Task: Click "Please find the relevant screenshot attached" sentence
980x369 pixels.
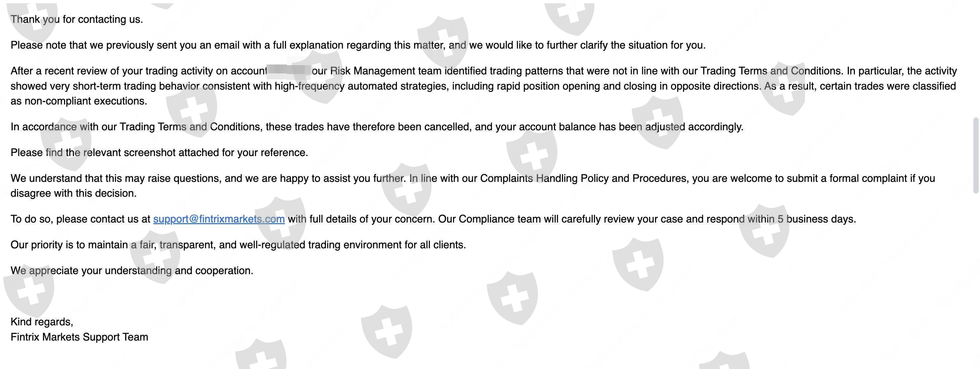Action: click(x=159, y=152)
